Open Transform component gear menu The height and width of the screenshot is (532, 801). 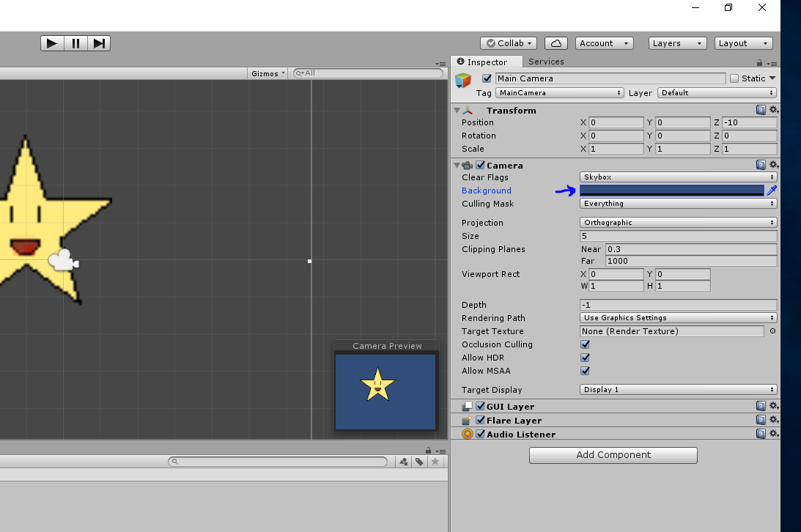coord(774,110)
